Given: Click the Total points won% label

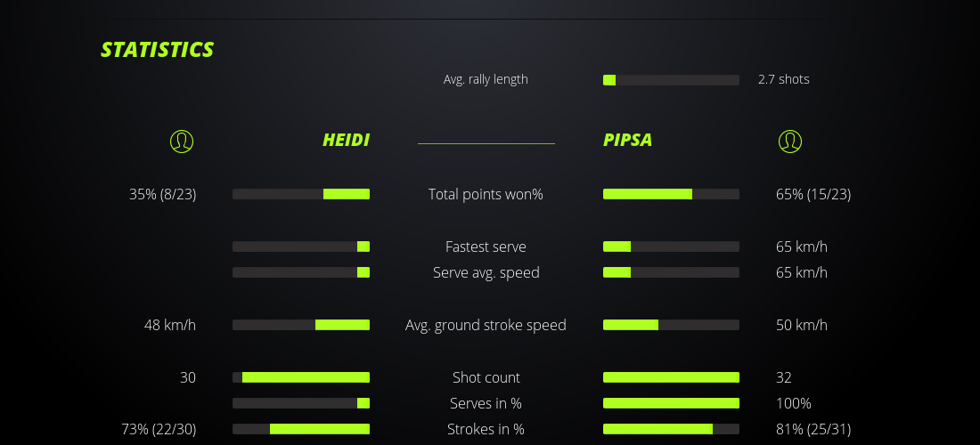Looking at the screenshot, I should click(486, 194).
